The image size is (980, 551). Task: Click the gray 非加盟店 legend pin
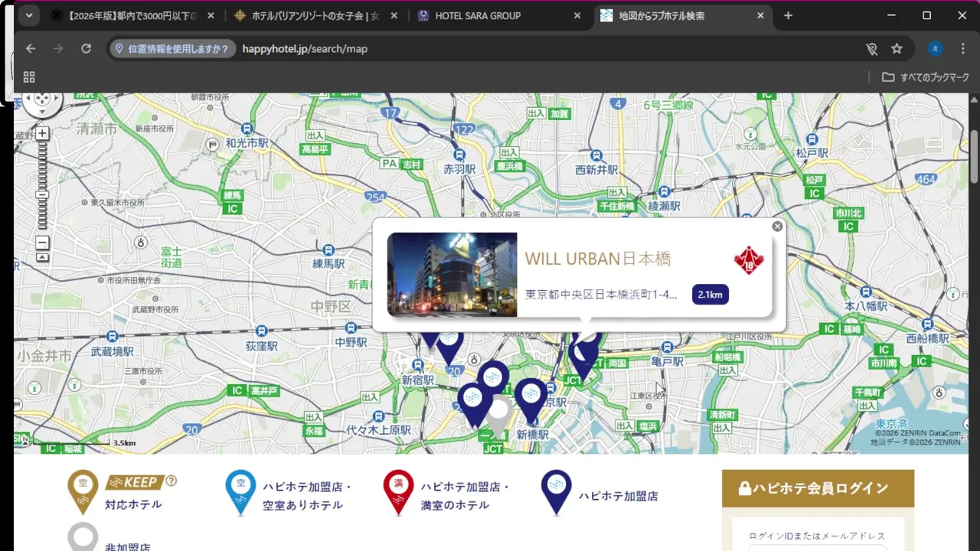tap(83, 536)
